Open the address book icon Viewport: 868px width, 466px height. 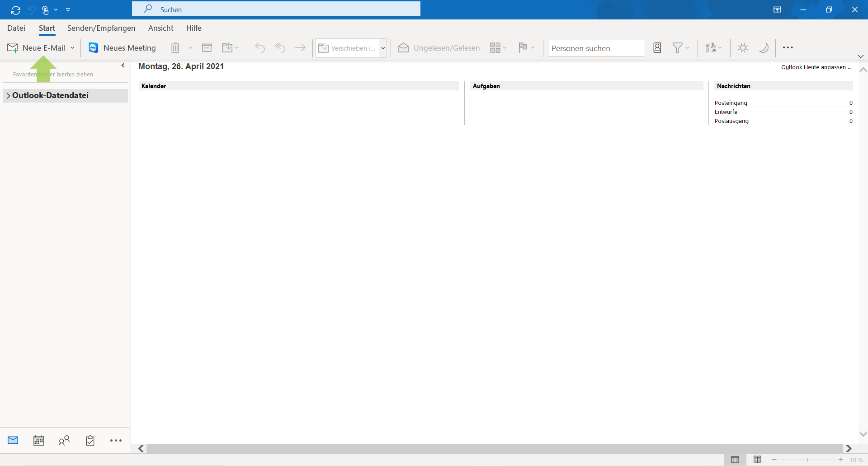[x=657, y=48]
